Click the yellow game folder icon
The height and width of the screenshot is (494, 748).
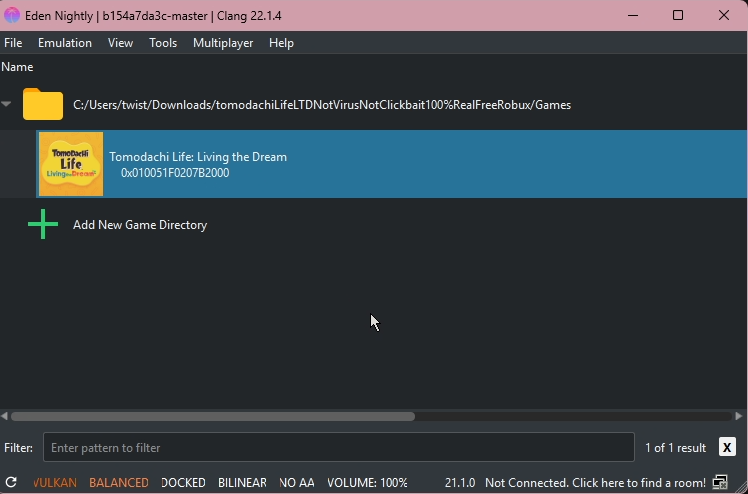point(43,104)
